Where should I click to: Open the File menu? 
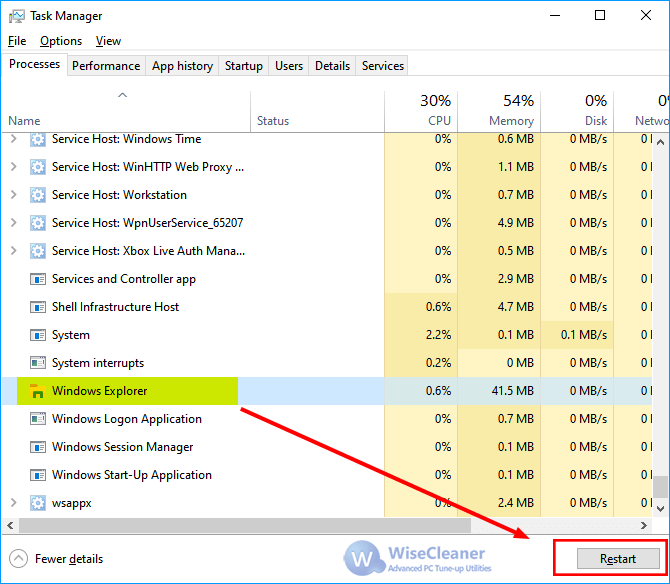pyautogui.click(x=17, y=41)
